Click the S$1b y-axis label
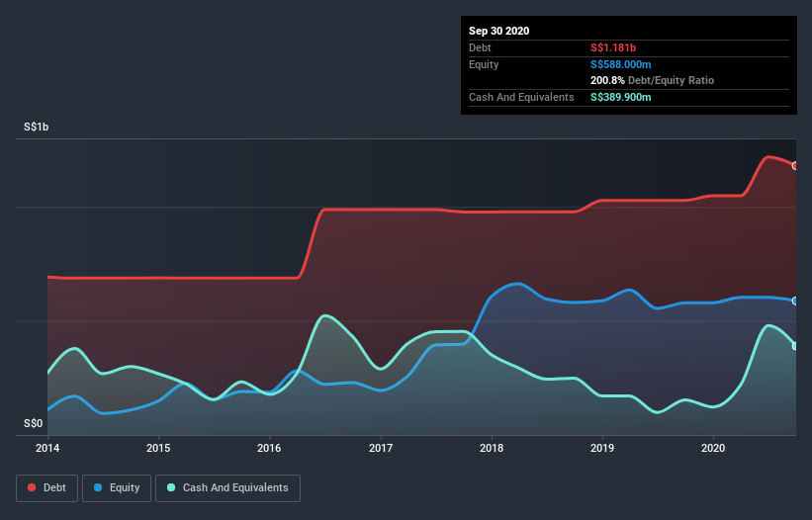This screenshot has width=812, height=520. pyautogui.click(x=37, y=128)
